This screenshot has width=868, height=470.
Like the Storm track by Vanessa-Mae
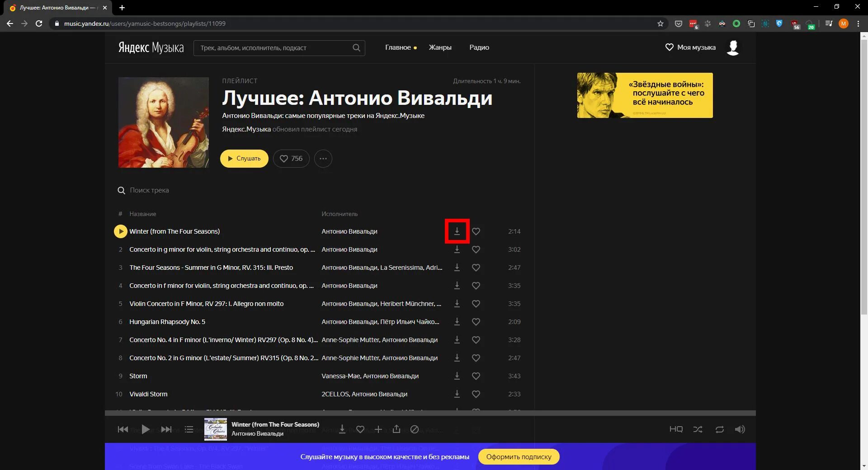pyautogui.click(x=476, y=376)
